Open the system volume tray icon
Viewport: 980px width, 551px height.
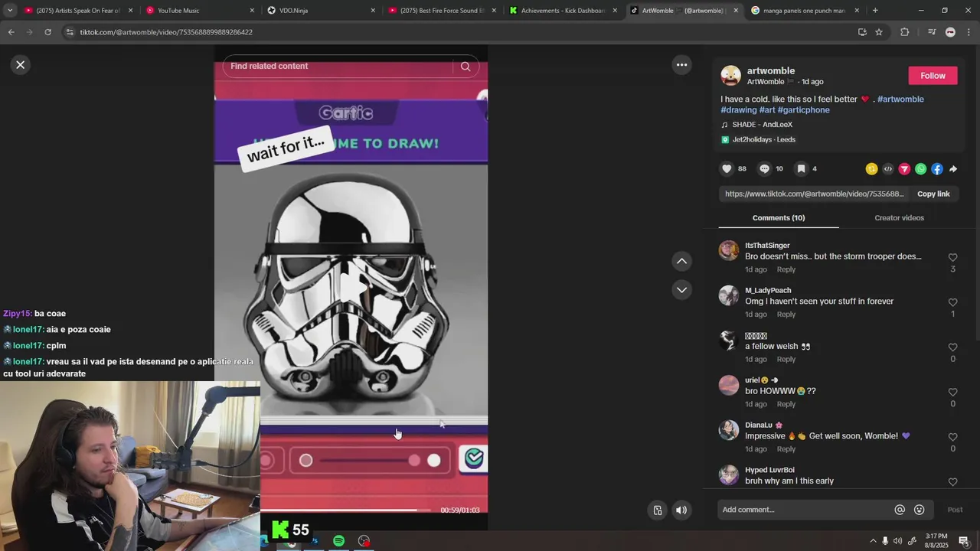point(898,541)
